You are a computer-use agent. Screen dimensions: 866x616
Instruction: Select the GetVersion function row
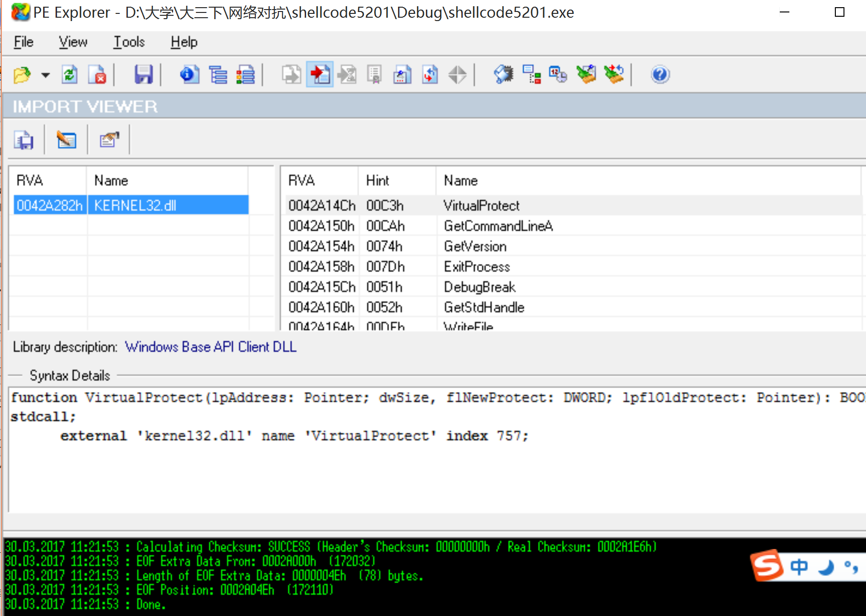pyautogui.click(x=574, y=246)
